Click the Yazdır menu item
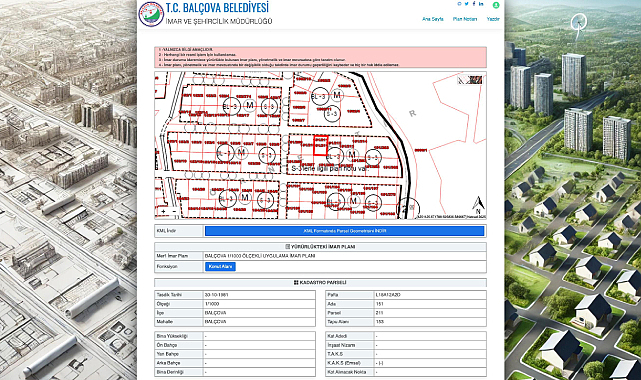Viewport: 641px width, 380px height. (493, 19)
